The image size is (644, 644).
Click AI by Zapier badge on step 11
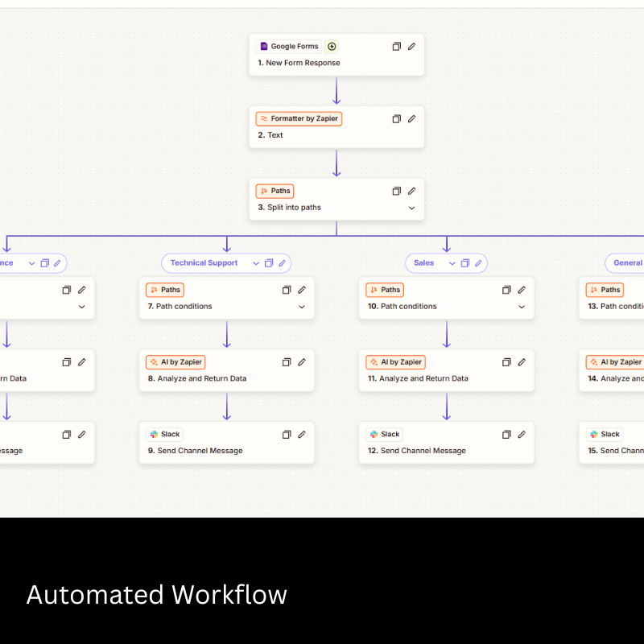click(x=395, y=362)
